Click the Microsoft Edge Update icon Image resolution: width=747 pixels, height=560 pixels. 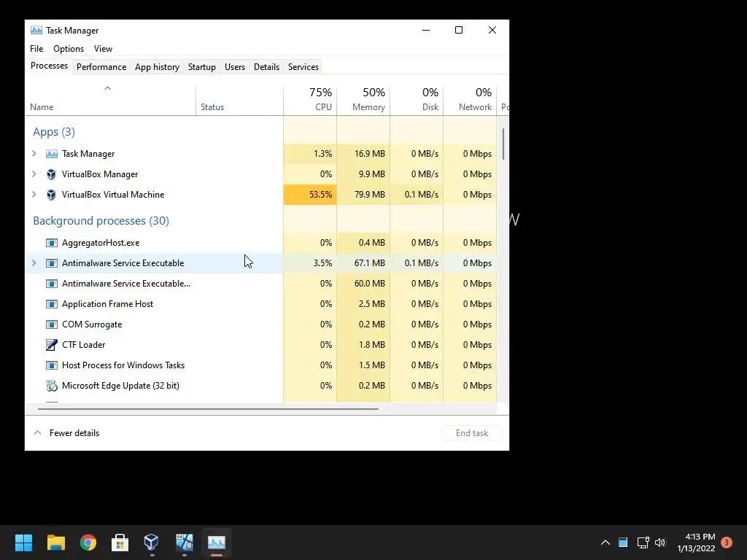[x=52, y=386]
